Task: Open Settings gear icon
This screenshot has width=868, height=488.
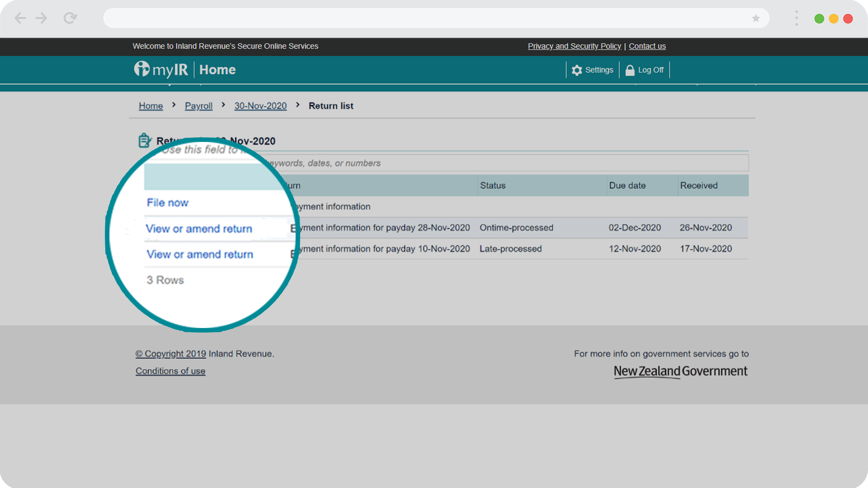Action: 576,70
